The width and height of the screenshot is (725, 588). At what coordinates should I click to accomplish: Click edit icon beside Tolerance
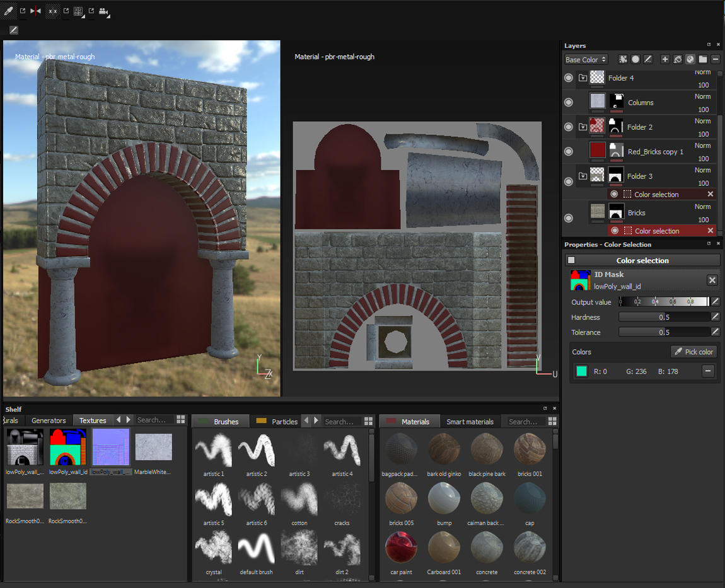[x=716, y=332]
